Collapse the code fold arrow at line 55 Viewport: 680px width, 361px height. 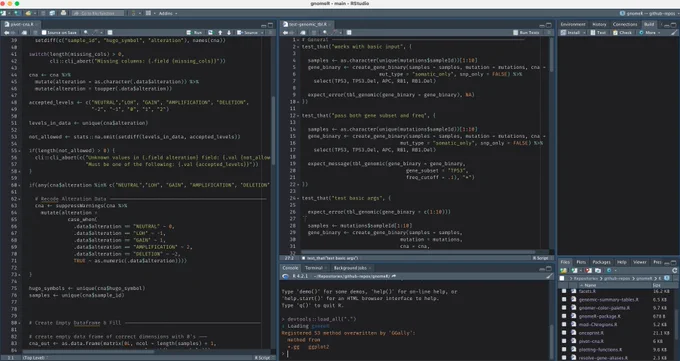[x=20, y=151]
